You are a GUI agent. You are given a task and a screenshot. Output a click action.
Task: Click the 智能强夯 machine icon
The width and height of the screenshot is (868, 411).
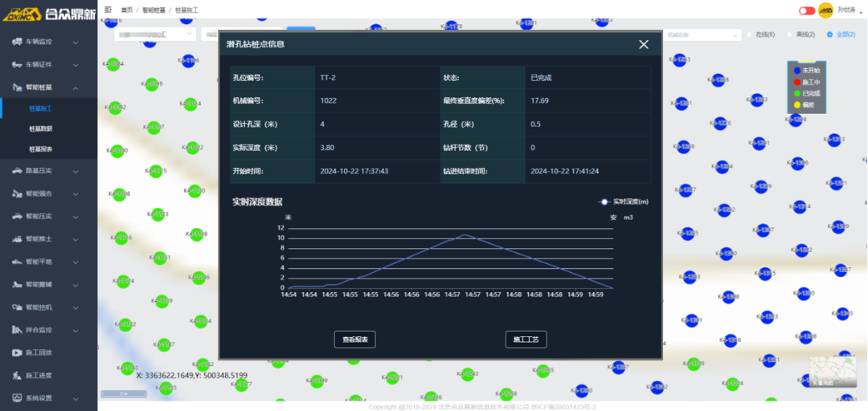click(17, 193)
